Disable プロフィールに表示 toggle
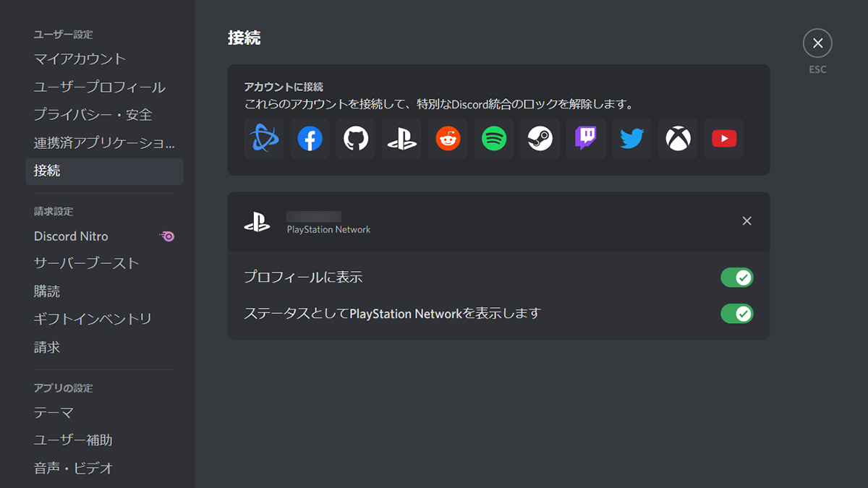The width and height of the screenshot is (868, 488). 736,277
